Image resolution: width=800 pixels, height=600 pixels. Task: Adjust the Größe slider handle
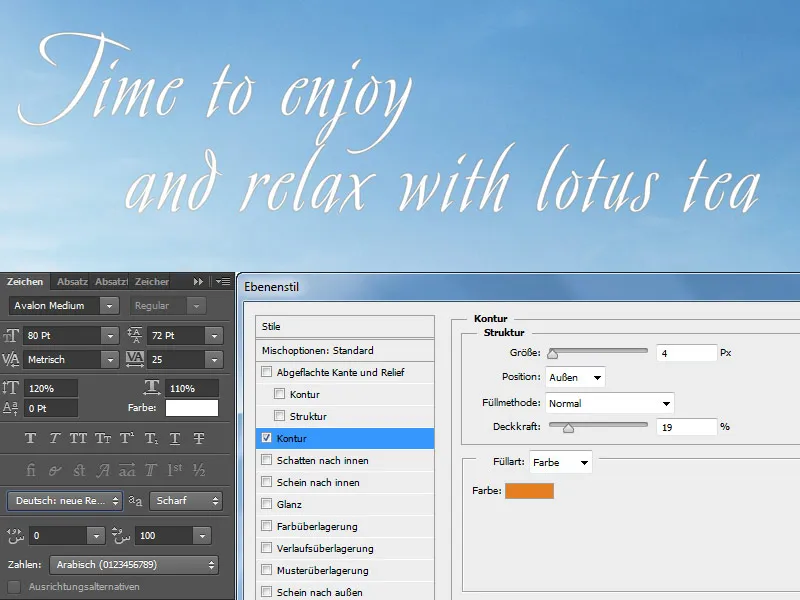pyautogui.click(x=553, y=354)
